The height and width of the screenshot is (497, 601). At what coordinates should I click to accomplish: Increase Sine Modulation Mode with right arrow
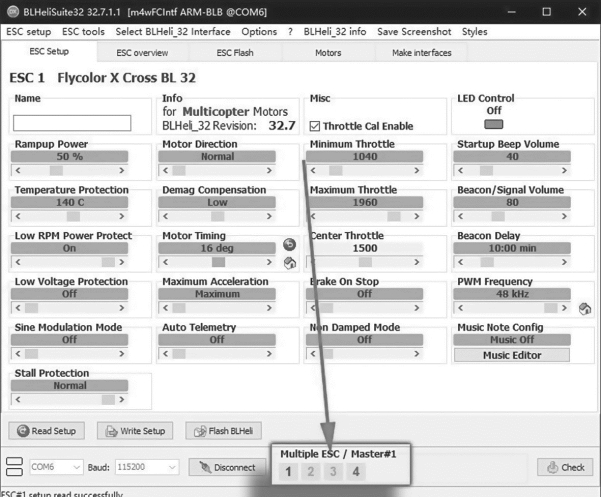tap(122, 354)
